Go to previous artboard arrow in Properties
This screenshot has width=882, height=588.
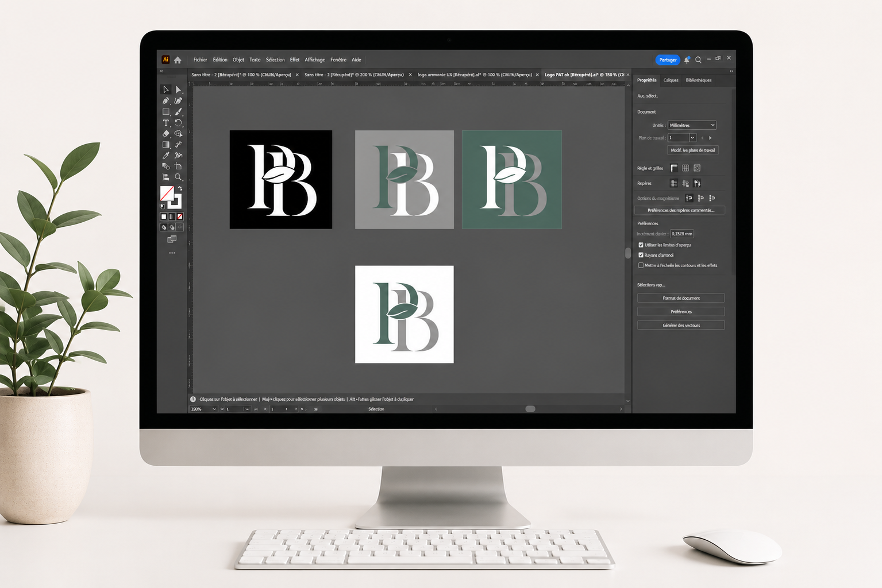pyautogui.click(x=702, y=138)
